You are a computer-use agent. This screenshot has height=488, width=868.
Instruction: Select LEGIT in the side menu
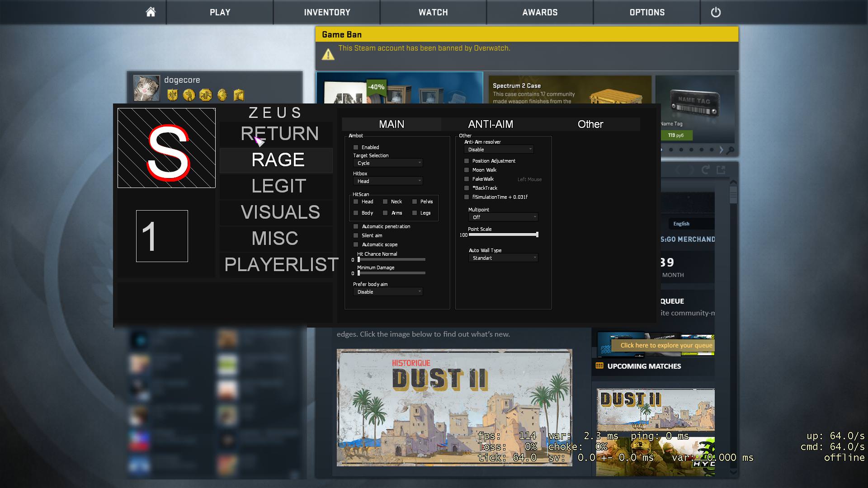click(276, 186)
